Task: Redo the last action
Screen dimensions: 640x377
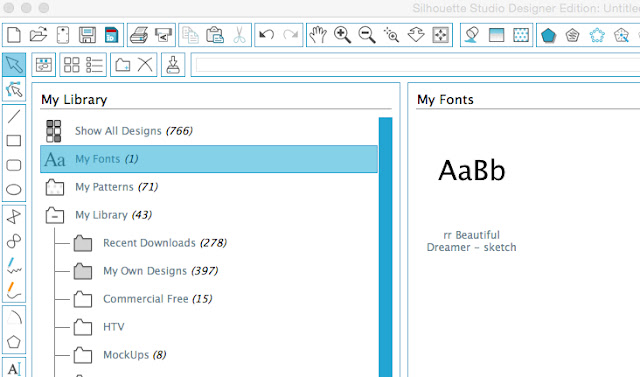Action: 291,35
